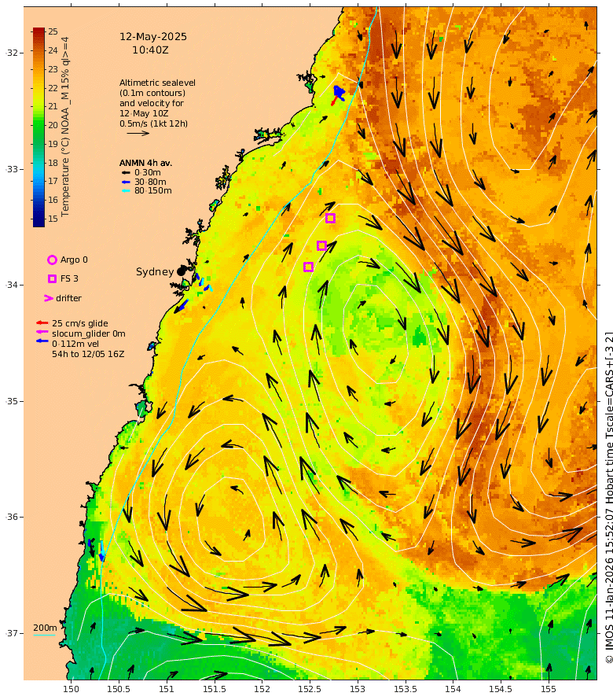This screenshot has width=613, height=700.
Task: Click the red 25 cm/s glide arrow
Action: 42,322
